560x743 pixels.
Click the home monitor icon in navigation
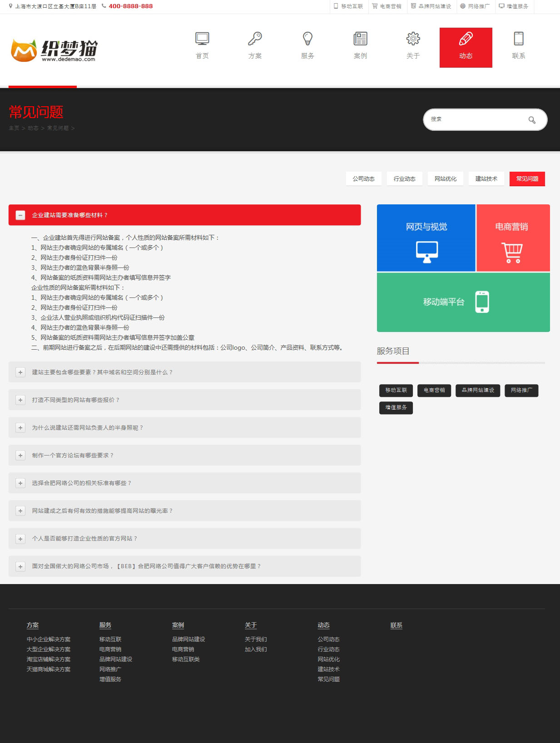point(202,39)
